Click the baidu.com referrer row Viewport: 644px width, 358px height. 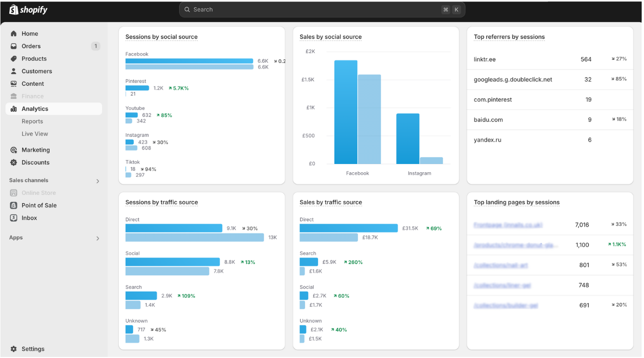click(550, 120)
